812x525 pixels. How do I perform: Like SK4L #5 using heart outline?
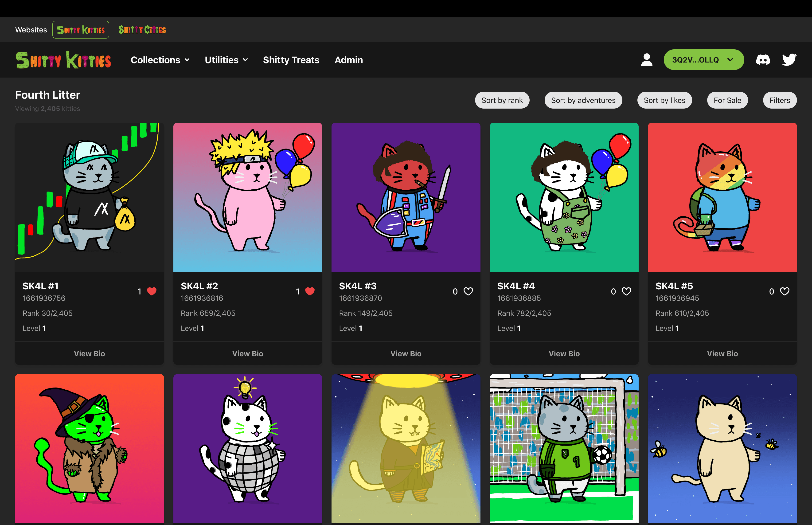pyautogui.click(x=785, y=291)
